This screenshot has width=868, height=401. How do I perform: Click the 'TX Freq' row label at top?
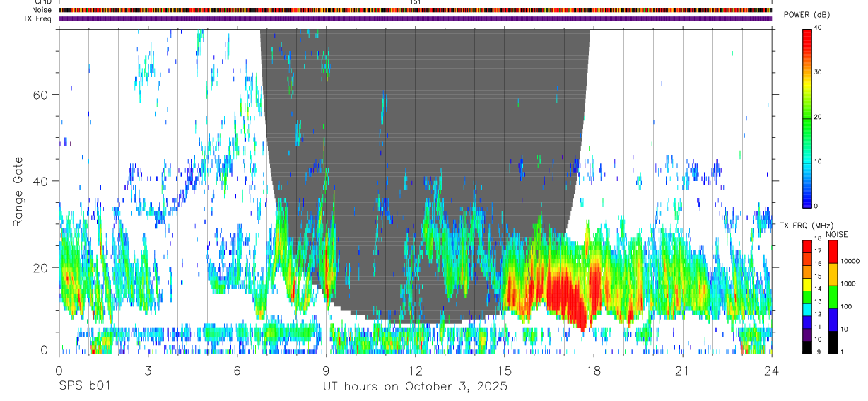(39, 18)
